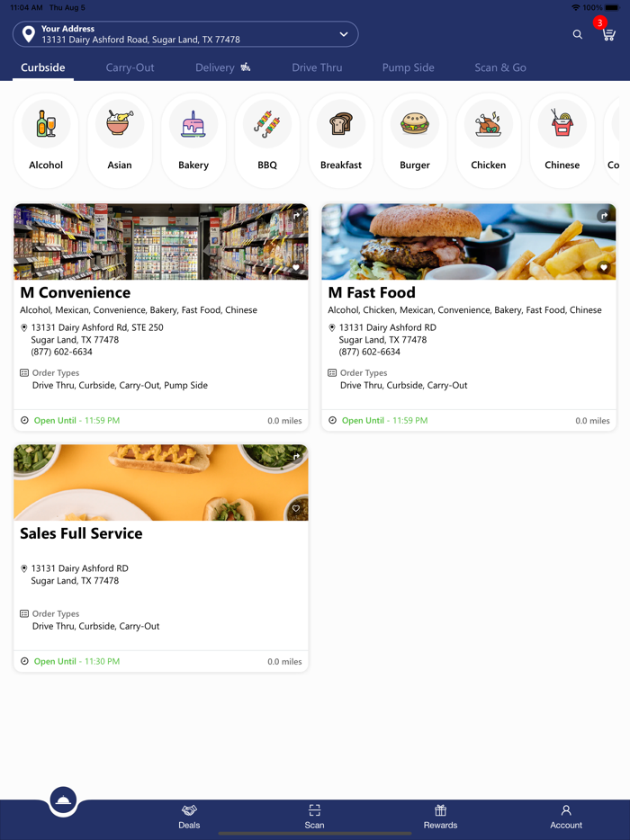Open Rewards gift icon in bottom bar
Viewport: 630px width, 840px height.
[440, 809]
